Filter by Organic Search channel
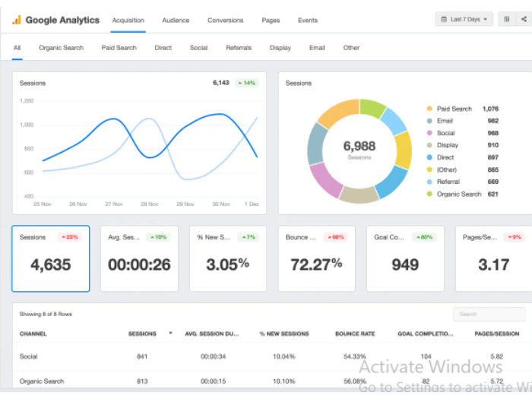The width and height of the screenshot is (532, 399). point(61,48)
